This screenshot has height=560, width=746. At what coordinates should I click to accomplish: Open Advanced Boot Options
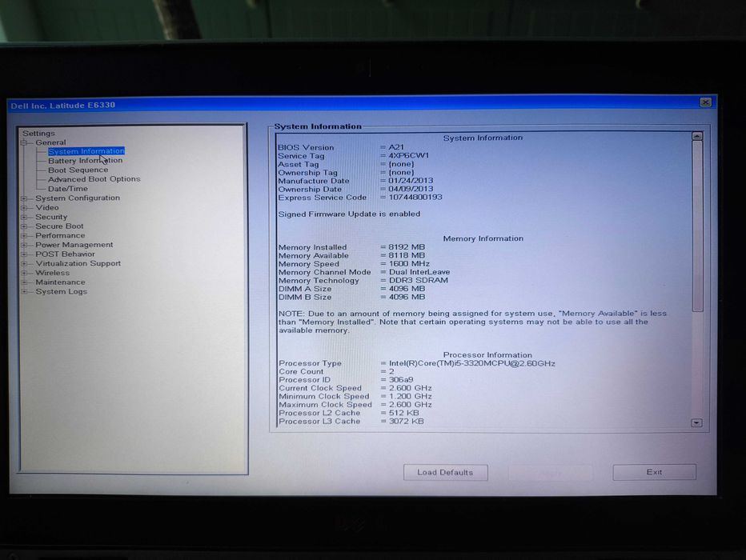click(x=94, y=179)
